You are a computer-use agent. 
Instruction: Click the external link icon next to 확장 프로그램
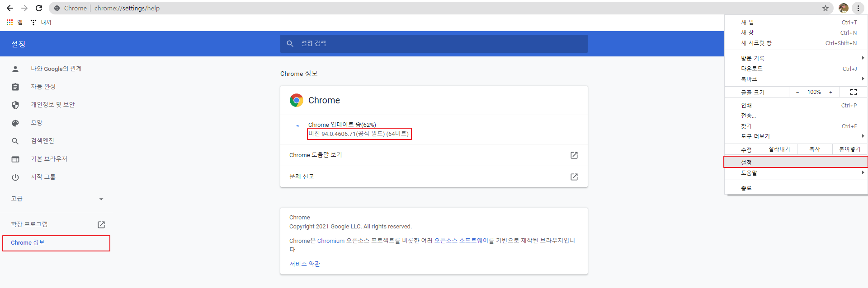(x=101, y=225)
